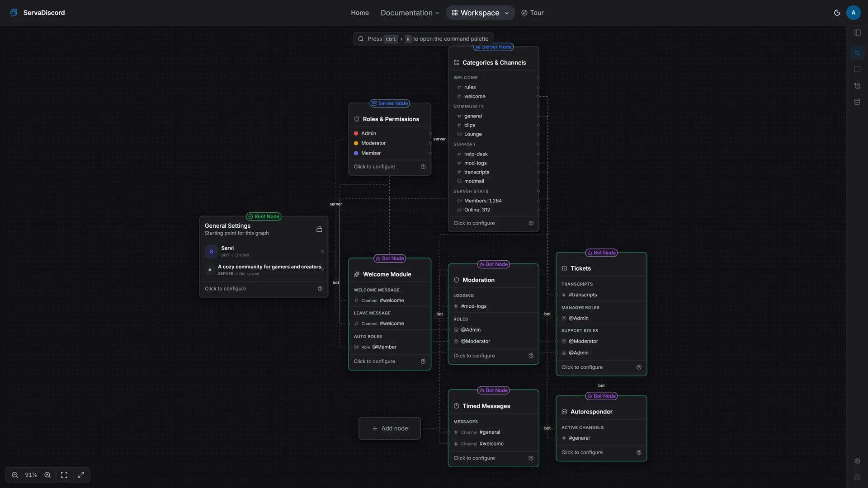Screen dimensions: 868x488
Task: Click the clips channel row
Action: point(493,125)
